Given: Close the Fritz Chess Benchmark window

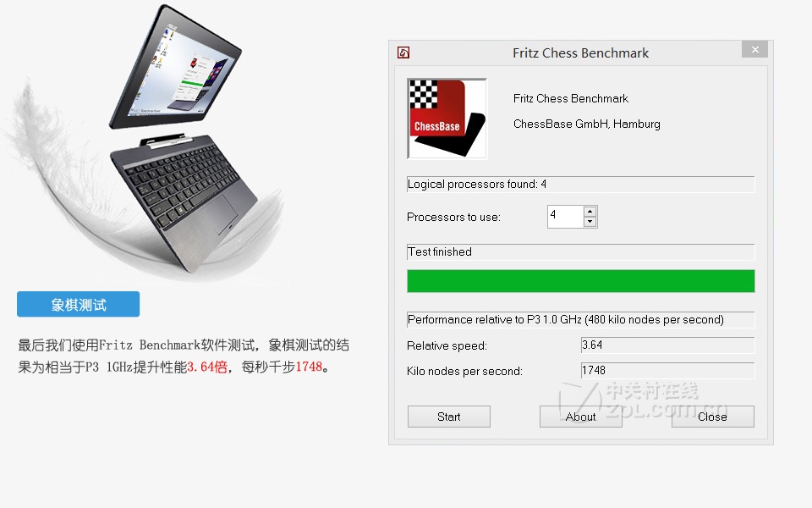Looking at the screenshot, I should [754, 49].
